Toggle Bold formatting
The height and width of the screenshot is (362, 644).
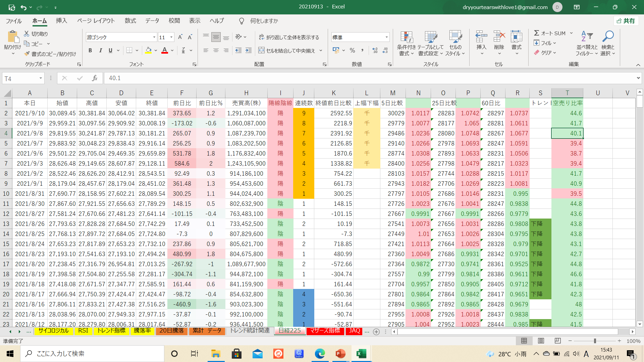click(x=90, y=50)
